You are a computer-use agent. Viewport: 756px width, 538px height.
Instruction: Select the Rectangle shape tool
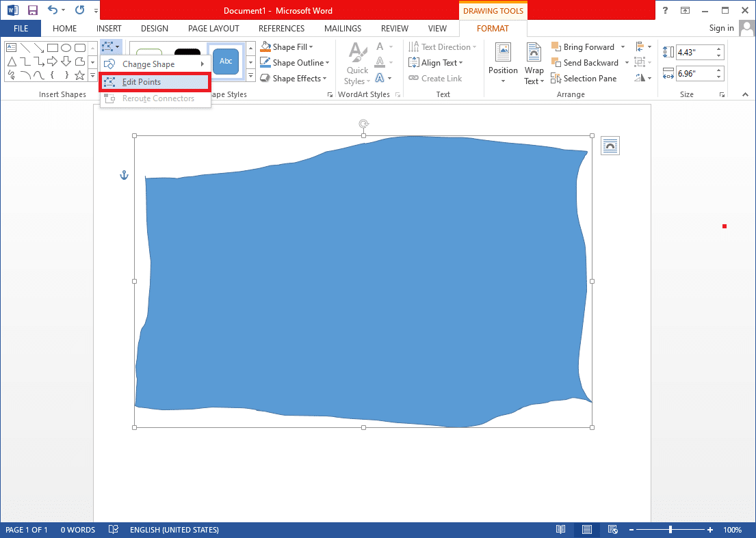pos(53,47)
